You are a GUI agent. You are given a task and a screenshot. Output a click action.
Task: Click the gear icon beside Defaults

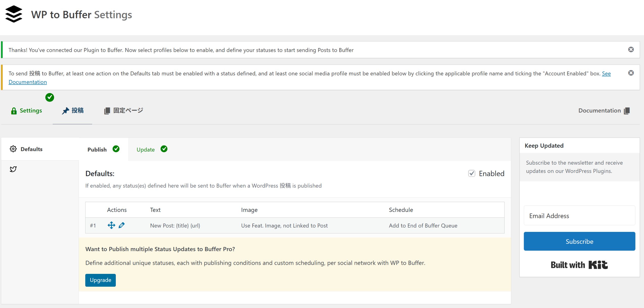(13, 149)
